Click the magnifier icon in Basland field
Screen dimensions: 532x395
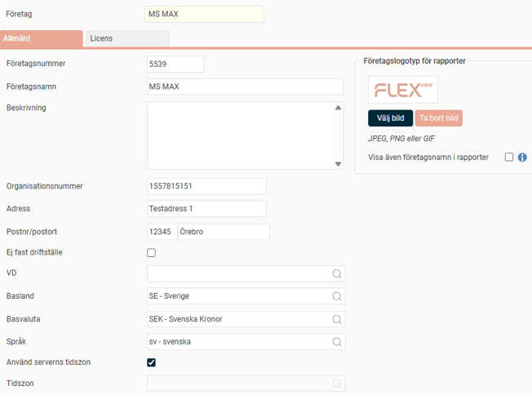pos(336,296)
